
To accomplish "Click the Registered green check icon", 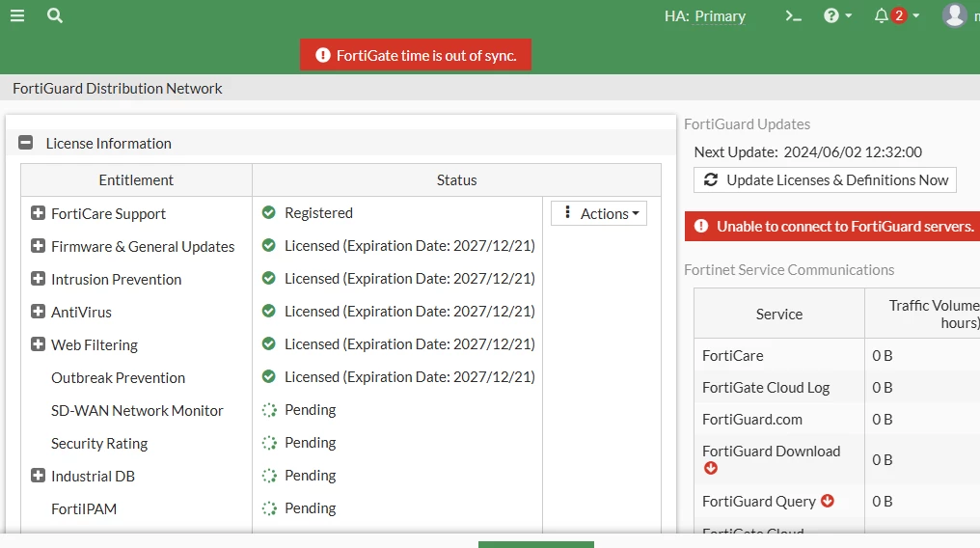I will pyautogui.click(x=269, y=212).
